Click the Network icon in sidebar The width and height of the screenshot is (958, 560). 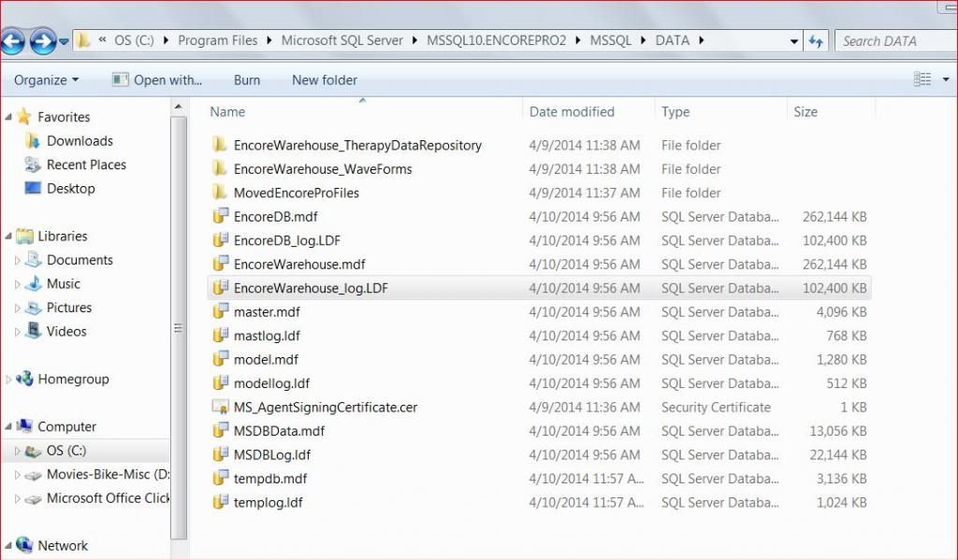[x=24, y=545]
